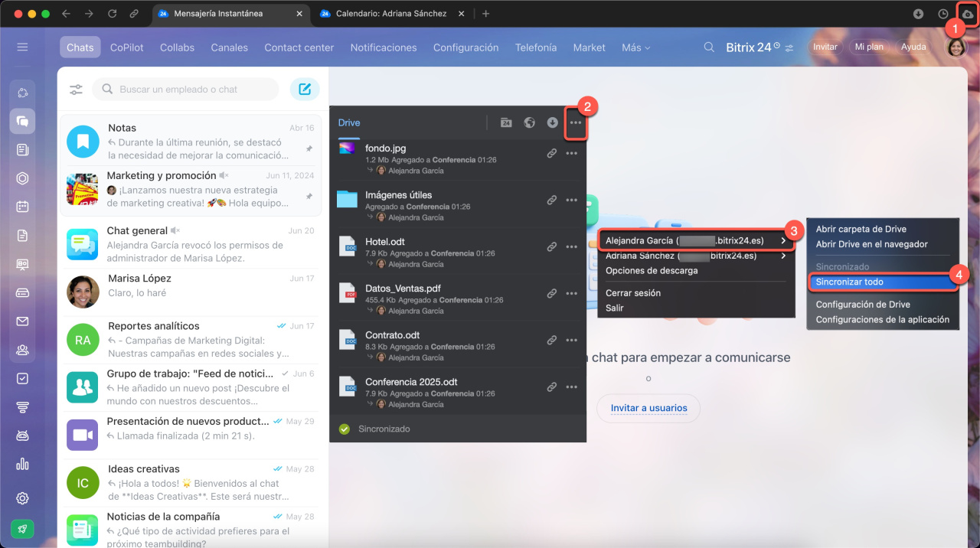Screen dimensions: 980x548
Task: Open Configuraciones de la aplicación
Action: click(x=883, y=320)
